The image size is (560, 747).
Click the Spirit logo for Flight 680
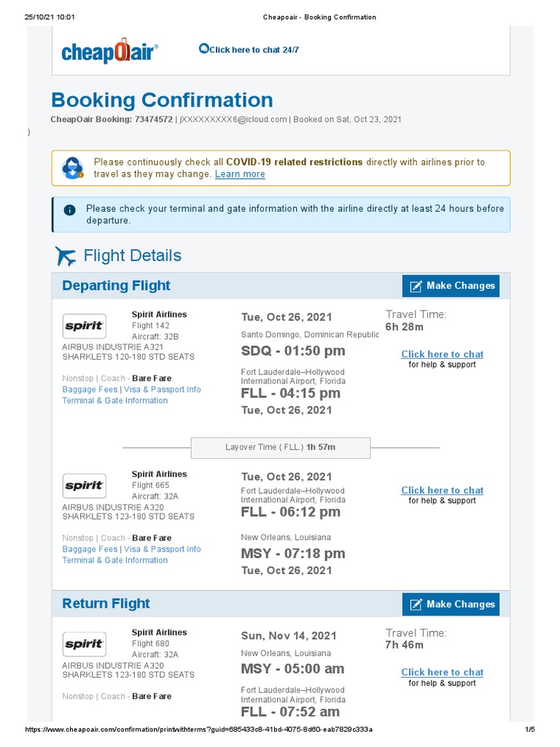coord(85,643)
